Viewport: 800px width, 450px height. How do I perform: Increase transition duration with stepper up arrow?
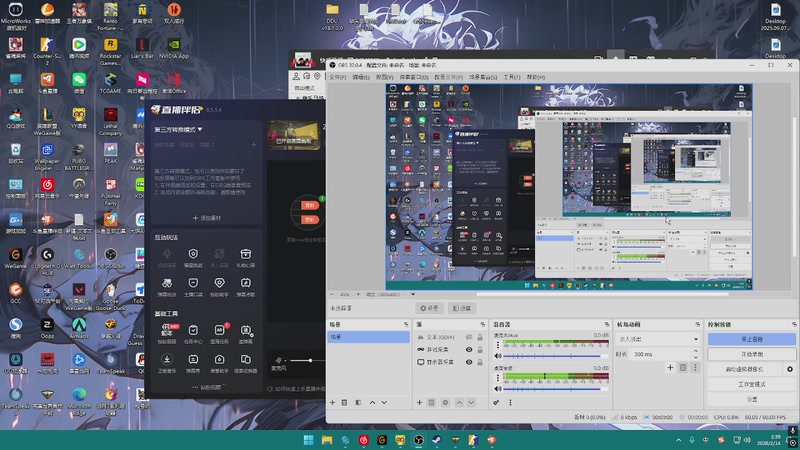coord(695,351)
